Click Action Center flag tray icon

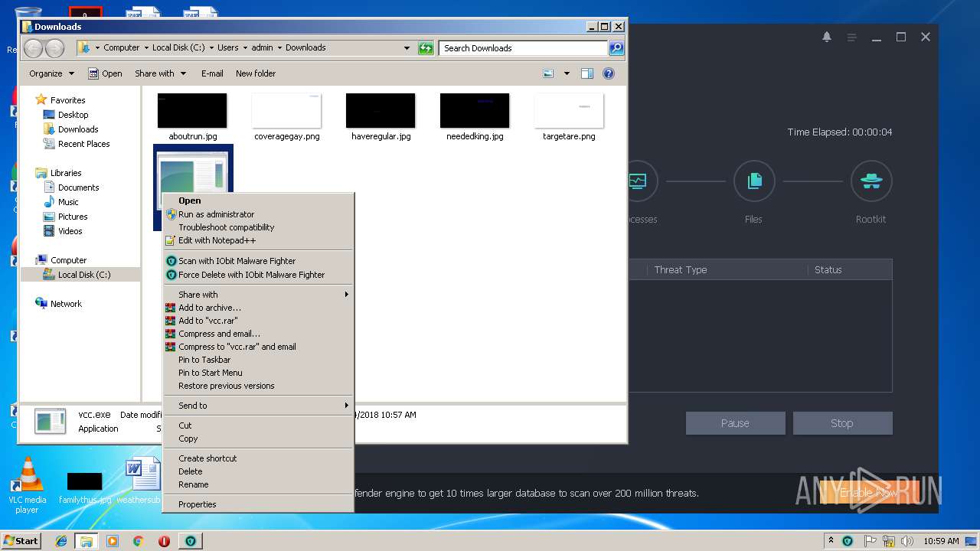click(x=871, y=541)
